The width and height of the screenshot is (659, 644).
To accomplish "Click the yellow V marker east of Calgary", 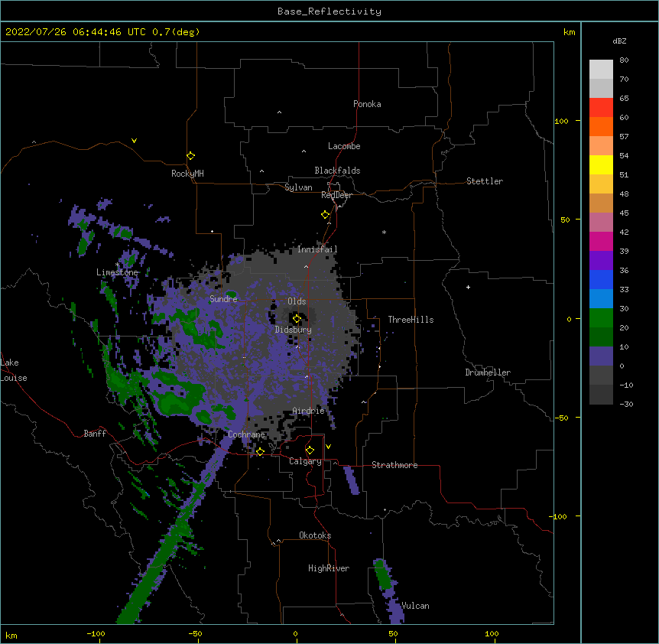I will coord(328,447).
